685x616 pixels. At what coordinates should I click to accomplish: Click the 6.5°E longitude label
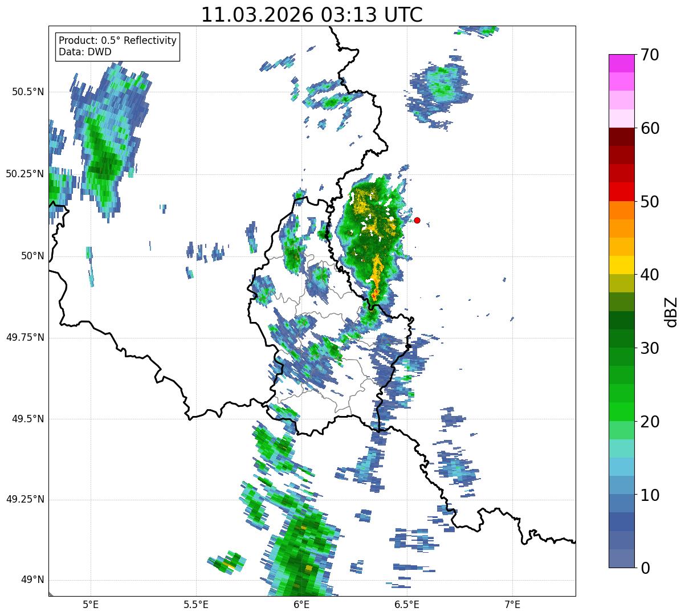pos(407,605)
